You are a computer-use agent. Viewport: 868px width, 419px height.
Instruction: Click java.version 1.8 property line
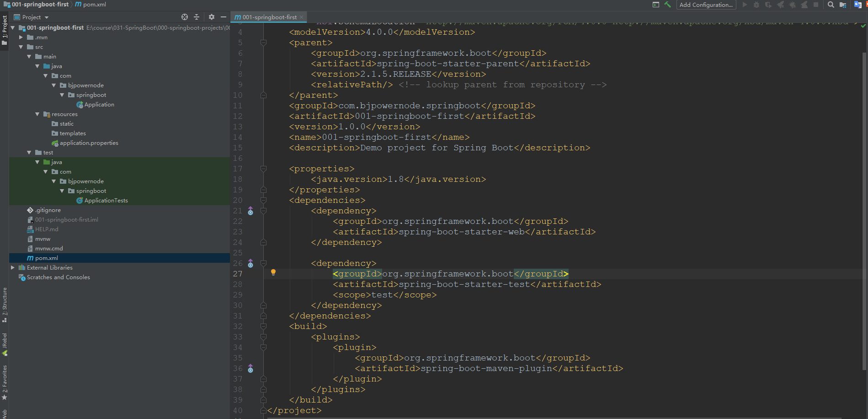click(399, 179)
